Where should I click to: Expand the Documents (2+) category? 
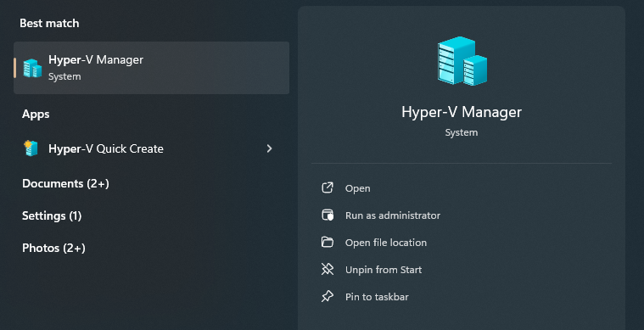65,183
